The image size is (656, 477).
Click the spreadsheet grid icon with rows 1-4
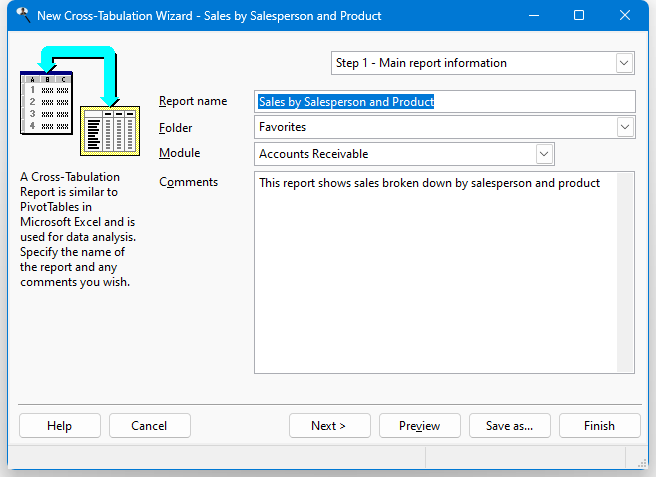tap(46, 103)
